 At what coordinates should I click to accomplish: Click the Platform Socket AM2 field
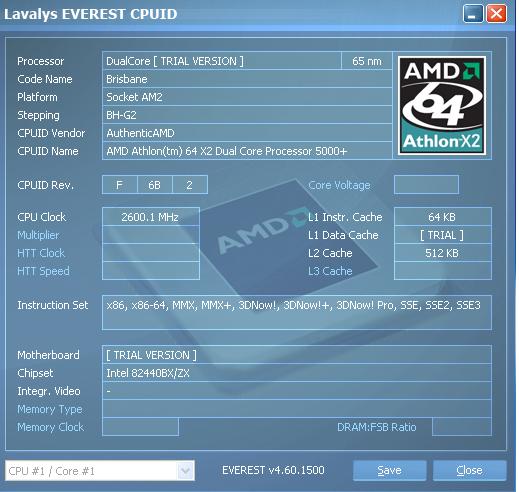pos(247,97)
